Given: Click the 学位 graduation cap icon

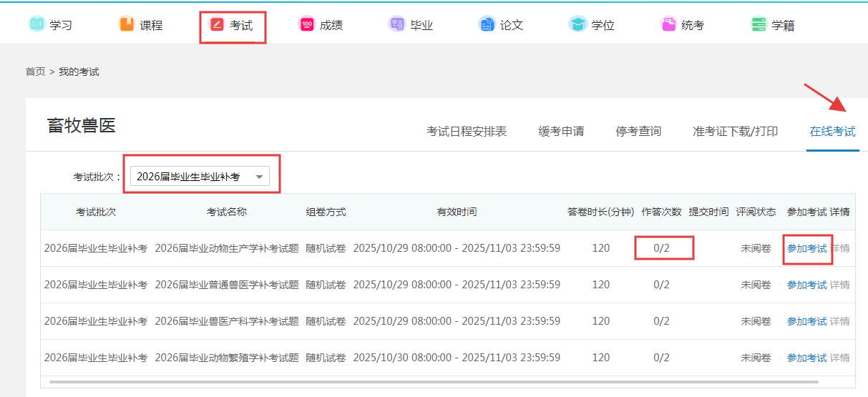Looking at the screenshot, I should [577, 24].
